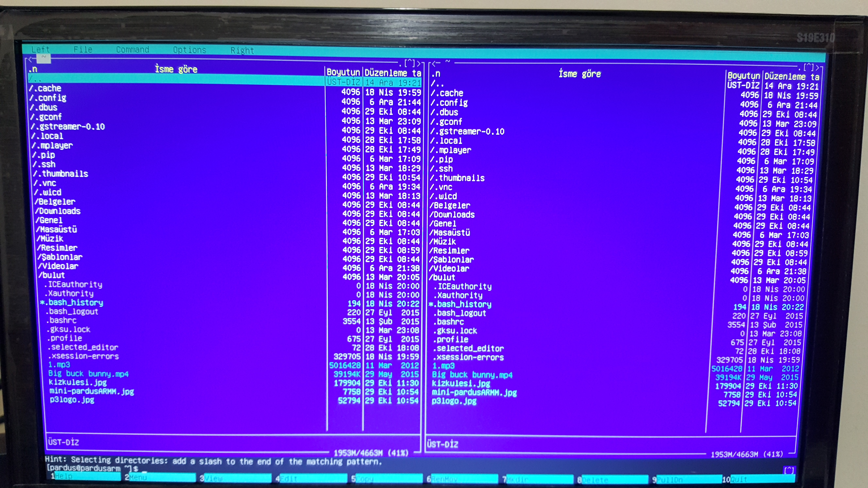Select mini-pardusARMM.jpg in the right panel

[x=474, y=392]
